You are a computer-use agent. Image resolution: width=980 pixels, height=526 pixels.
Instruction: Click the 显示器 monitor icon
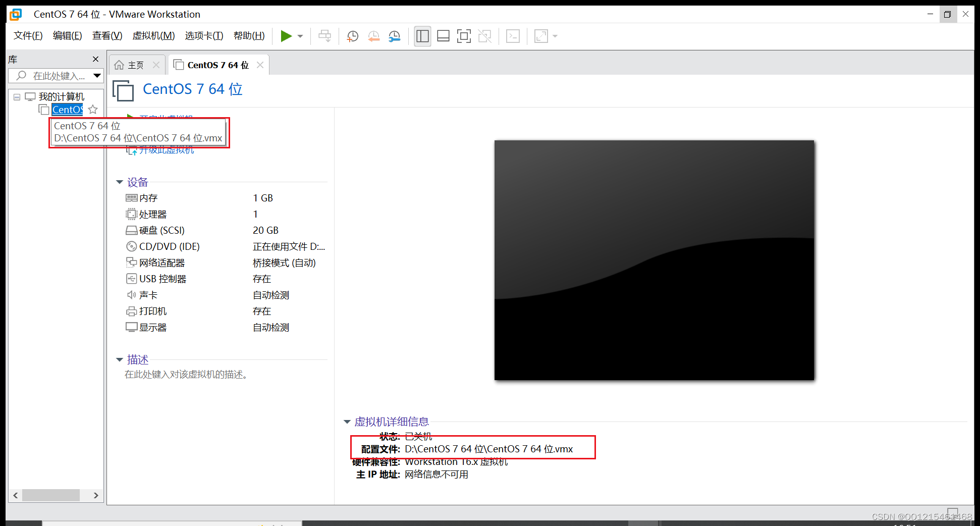(x=131, y=327)
